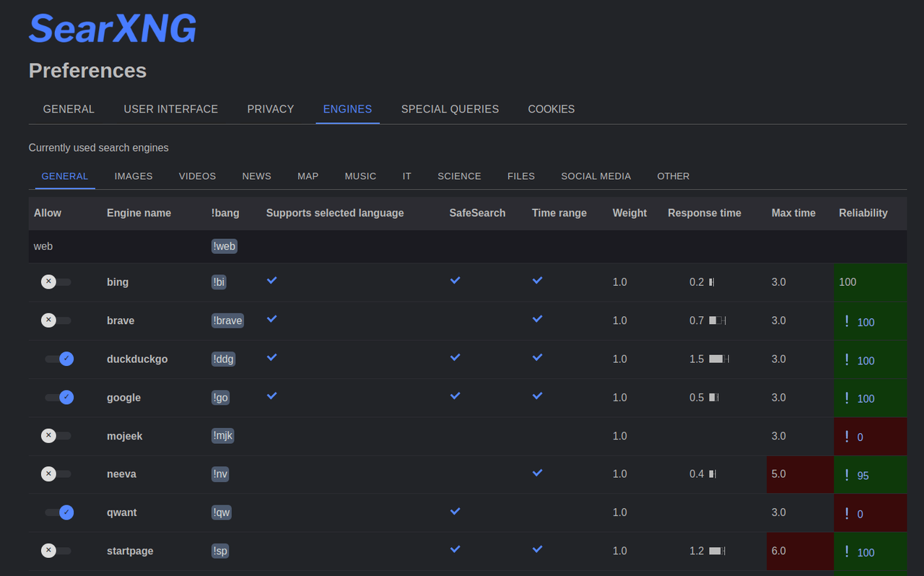Enable the mojeek engine toggle
The width and height of the screenshot is (924, 576).
click(56, 435)
